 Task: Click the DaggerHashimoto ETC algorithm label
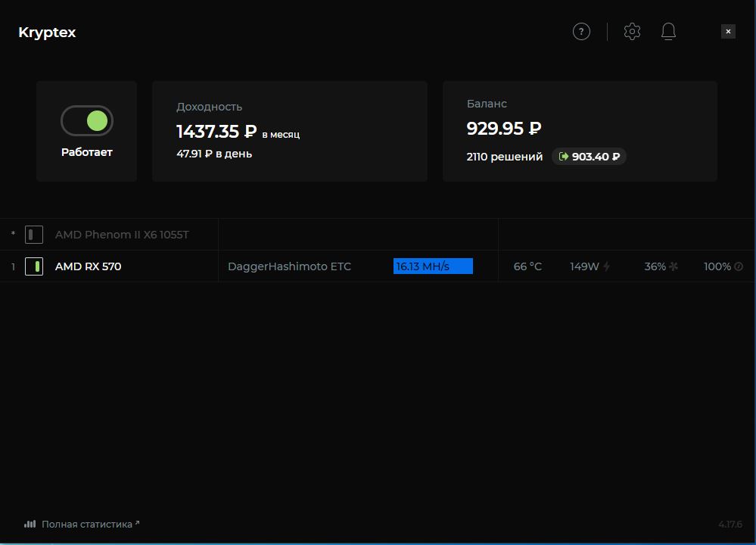point(289,266)
